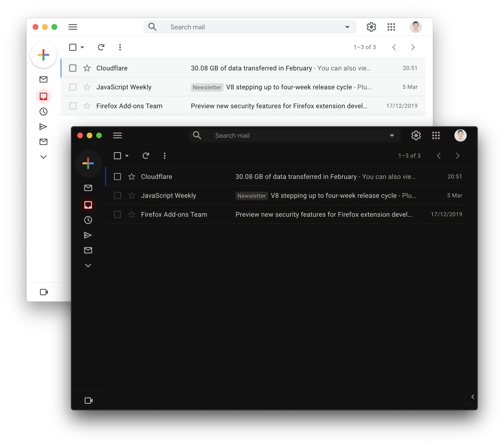
Task: Click inside the Search mail field
Action: point(284,135)
